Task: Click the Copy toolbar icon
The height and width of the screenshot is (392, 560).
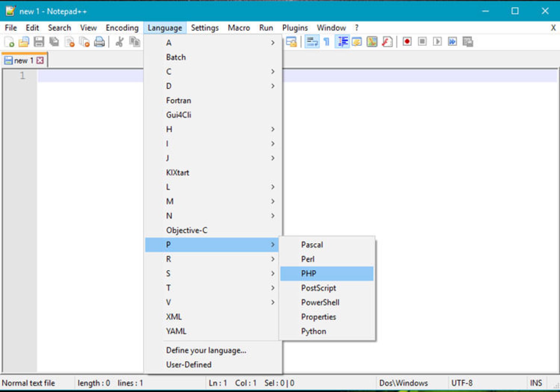Action: pyautogui.click(x=134, y=42)
